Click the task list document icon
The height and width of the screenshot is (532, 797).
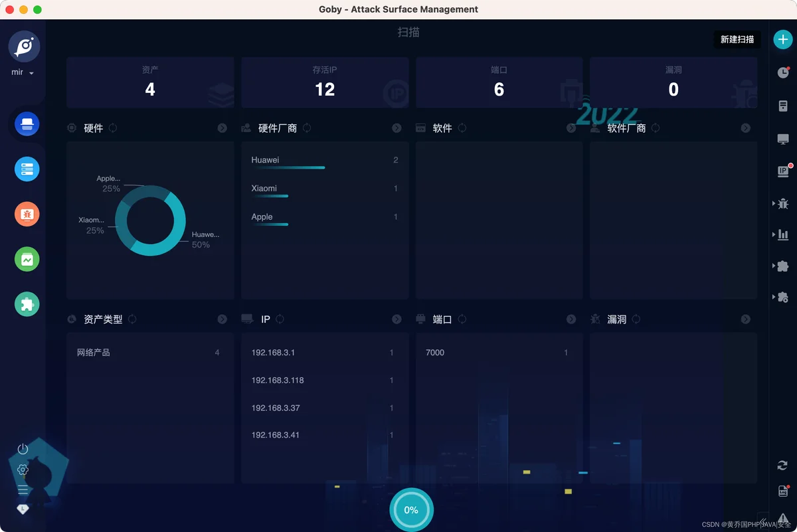(x=783, y=106)
